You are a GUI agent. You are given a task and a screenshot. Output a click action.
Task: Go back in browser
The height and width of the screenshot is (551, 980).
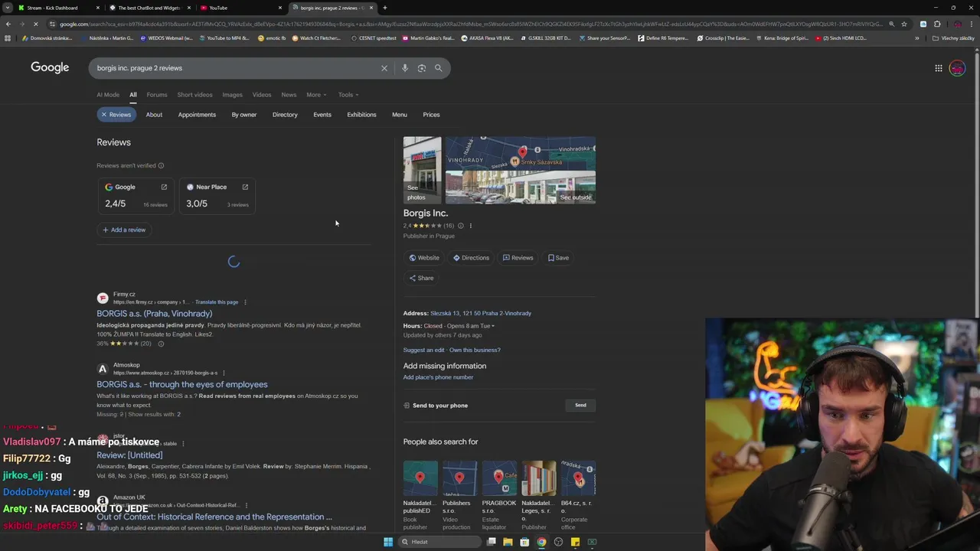(8, 24)
